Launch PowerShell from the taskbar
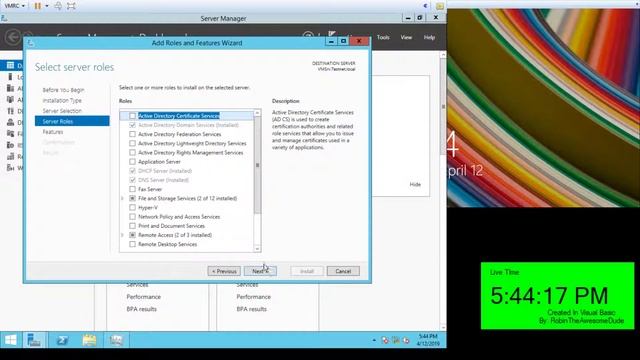 click(x=62, y=340)
